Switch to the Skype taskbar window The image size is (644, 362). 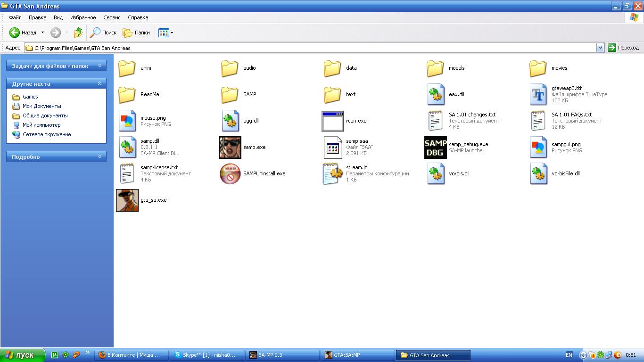point(207,355)
